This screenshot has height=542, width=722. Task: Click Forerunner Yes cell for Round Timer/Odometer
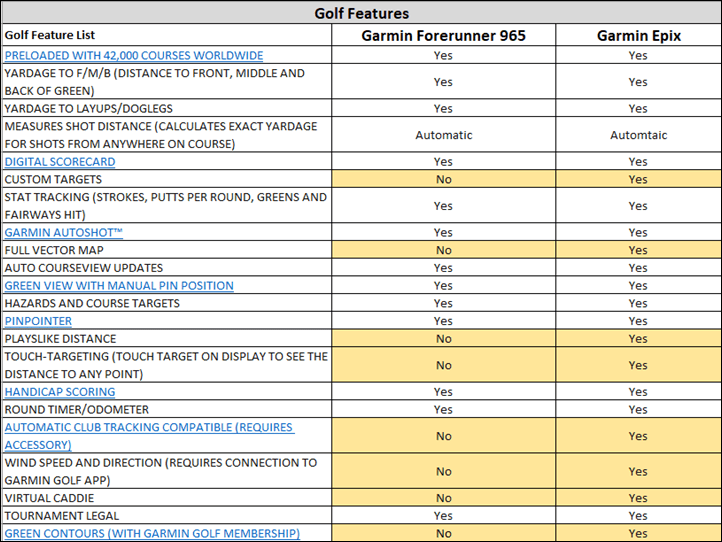pos(443,409)
